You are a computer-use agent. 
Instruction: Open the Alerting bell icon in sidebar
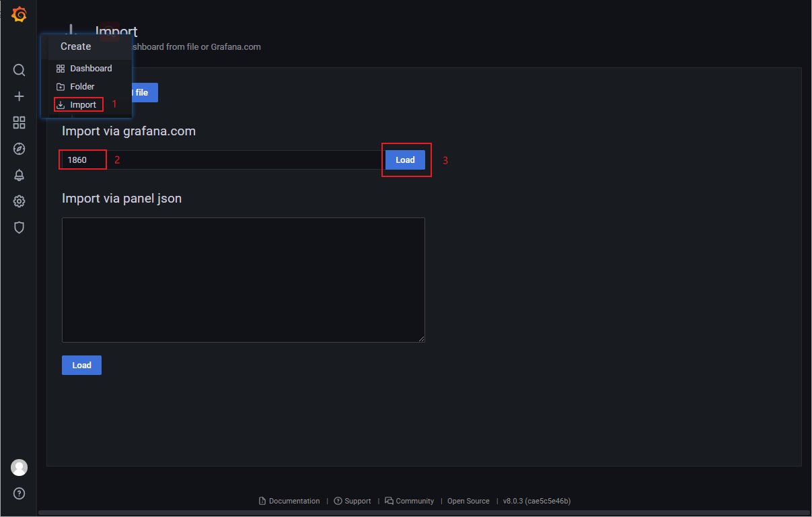(x=19, y=175)
